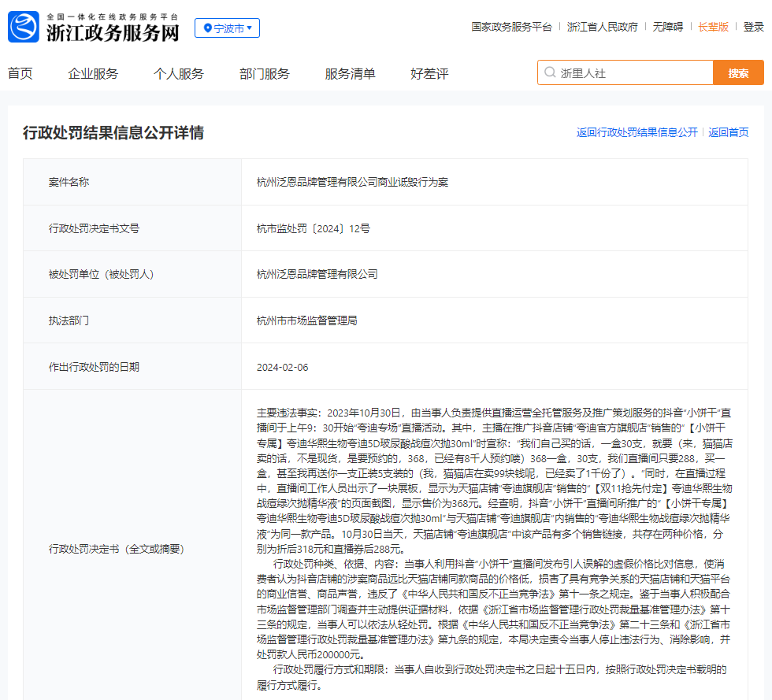Click case name 杭州泛恩品牌管理有限公司商业诋毁行为案

[352, 182]
